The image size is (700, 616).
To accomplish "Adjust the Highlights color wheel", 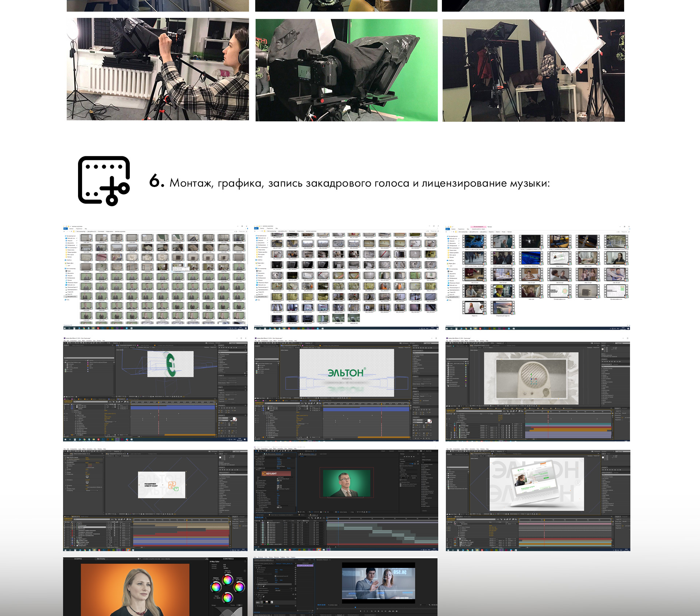I will click(x=239, y=586).
